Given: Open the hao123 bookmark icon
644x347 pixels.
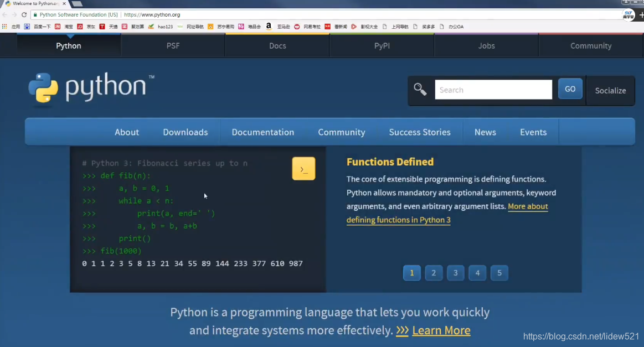Looking at the screenshot, I should click(x=152, y=26).
